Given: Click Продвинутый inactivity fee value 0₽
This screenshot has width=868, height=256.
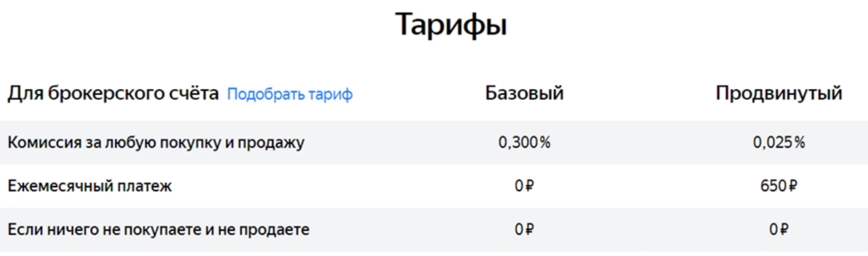Looking at the screenshot, I should click(x=778, y=230).
